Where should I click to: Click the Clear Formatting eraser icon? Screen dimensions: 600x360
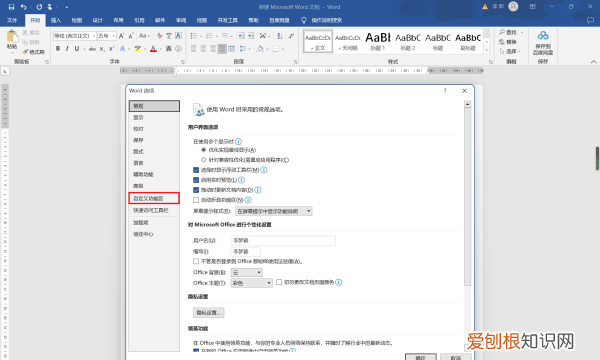point(160,36)
